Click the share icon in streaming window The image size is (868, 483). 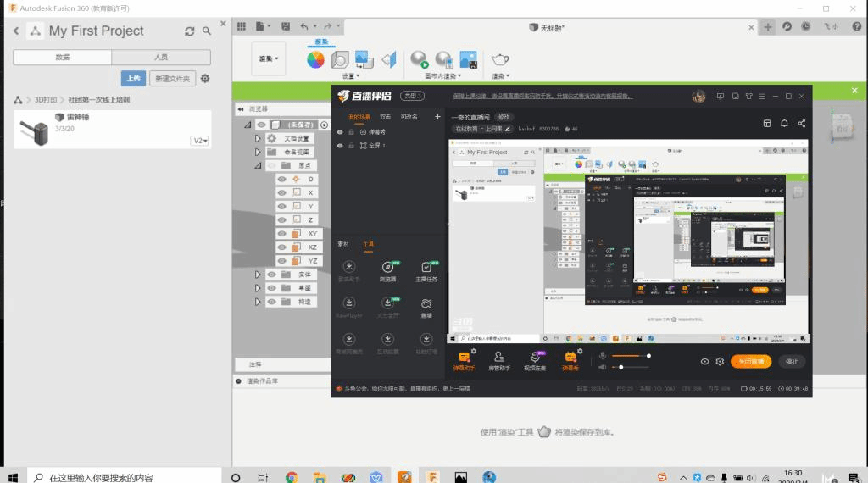[802, 123]
